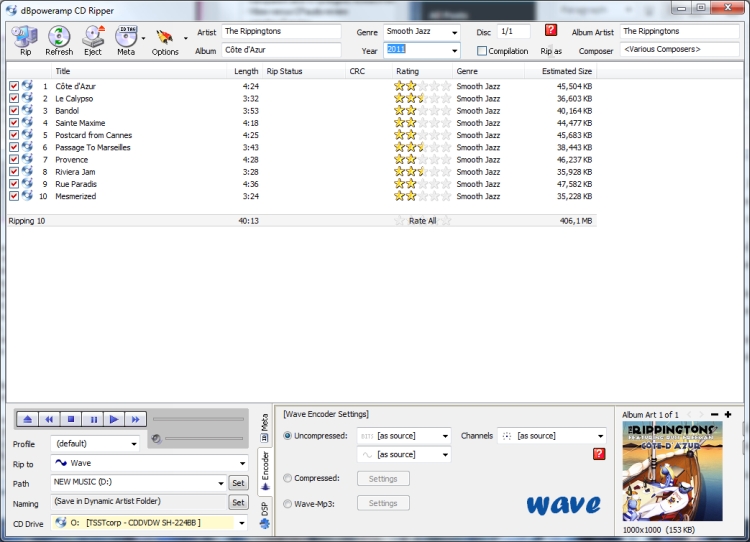Image resolution: width=750 pixels, height=542 pixels.
Task: Click the stop playback button
Action: click(71, 419)
